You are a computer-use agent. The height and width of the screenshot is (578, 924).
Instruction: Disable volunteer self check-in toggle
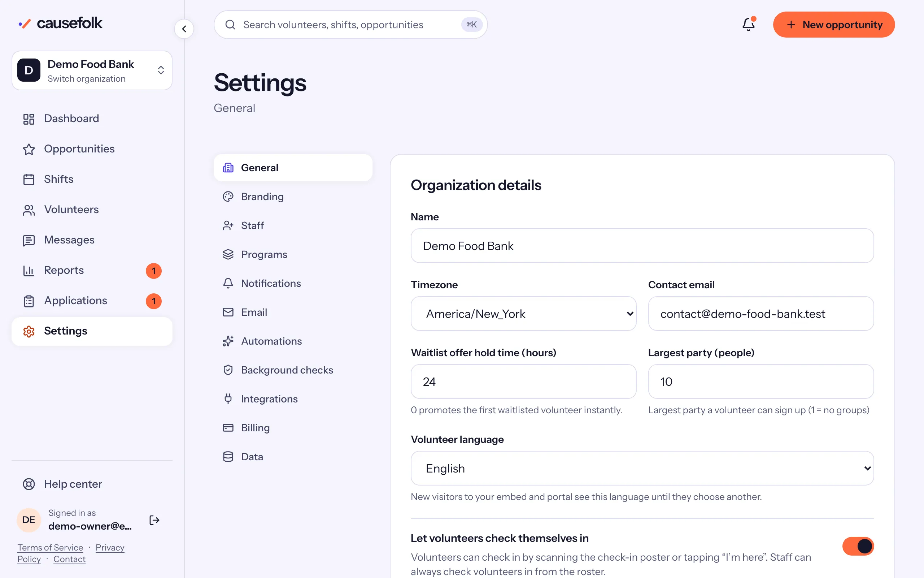[x=858, y=546]
